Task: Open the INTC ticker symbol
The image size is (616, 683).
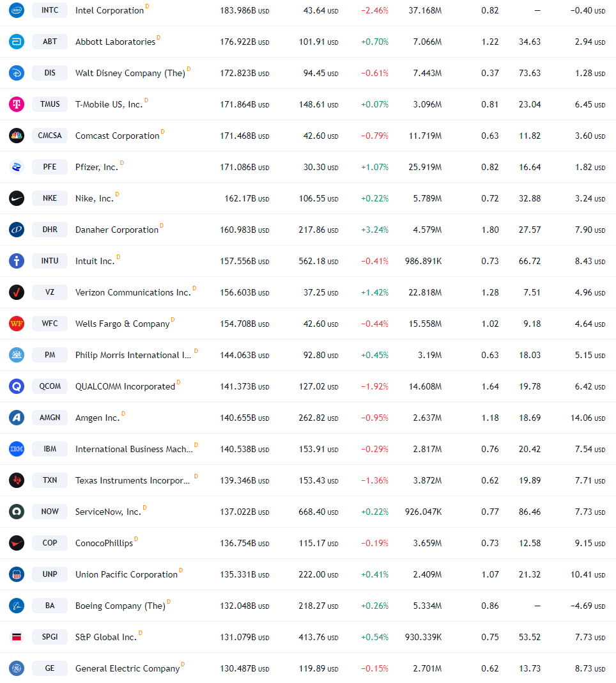Action: coord(50,10)
